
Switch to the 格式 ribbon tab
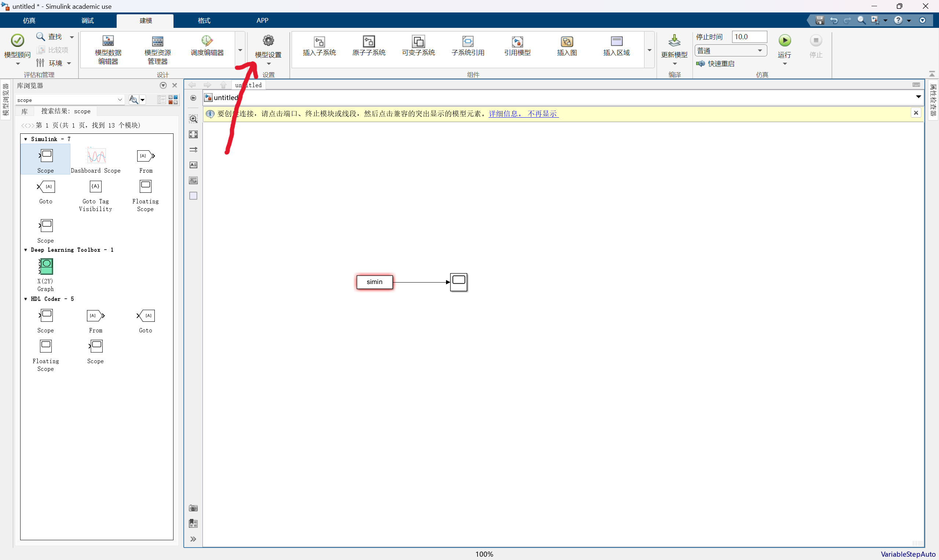[x=204, y=21]
